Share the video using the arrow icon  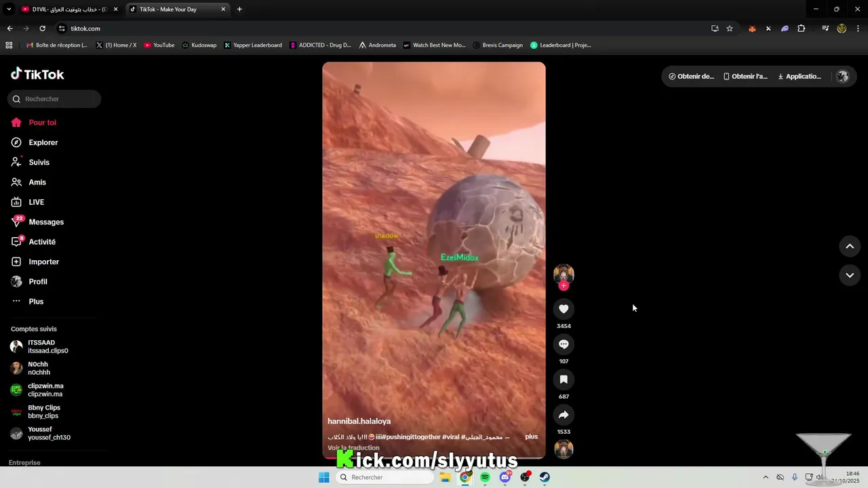point(564,415)
